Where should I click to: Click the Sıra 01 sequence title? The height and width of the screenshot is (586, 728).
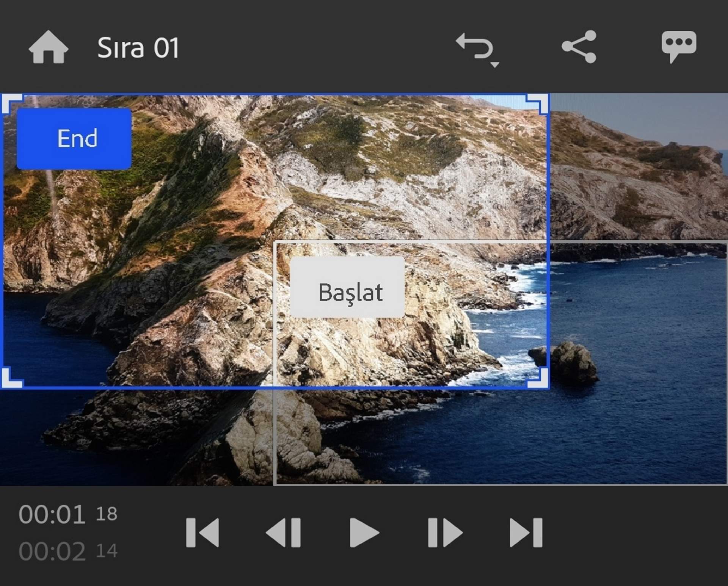point(138,48)
